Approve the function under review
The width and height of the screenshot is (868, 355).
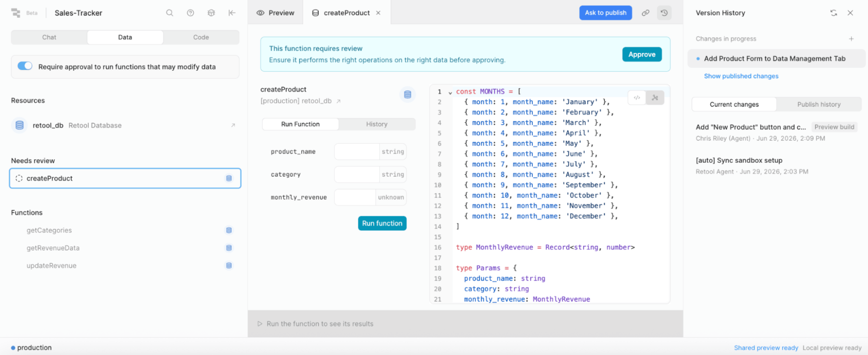point(642,54)
